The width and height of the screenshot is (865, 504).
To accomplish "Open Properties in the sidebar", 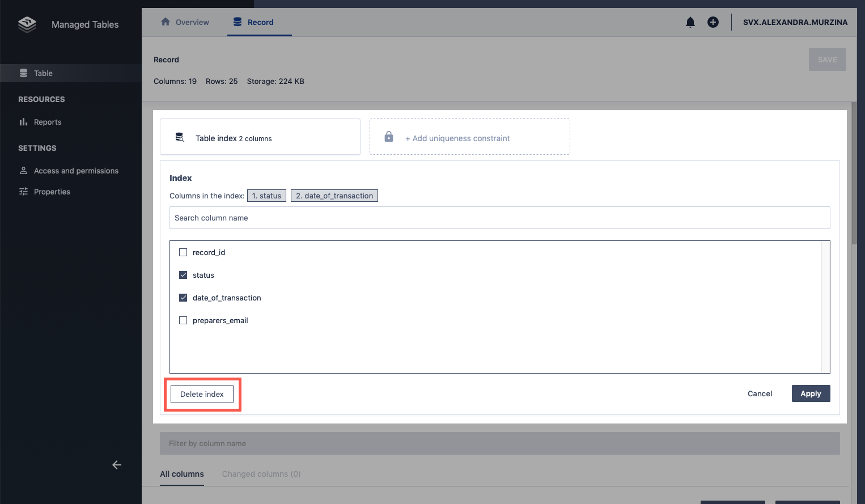I will pyautogui.click(x=52, y=192).
